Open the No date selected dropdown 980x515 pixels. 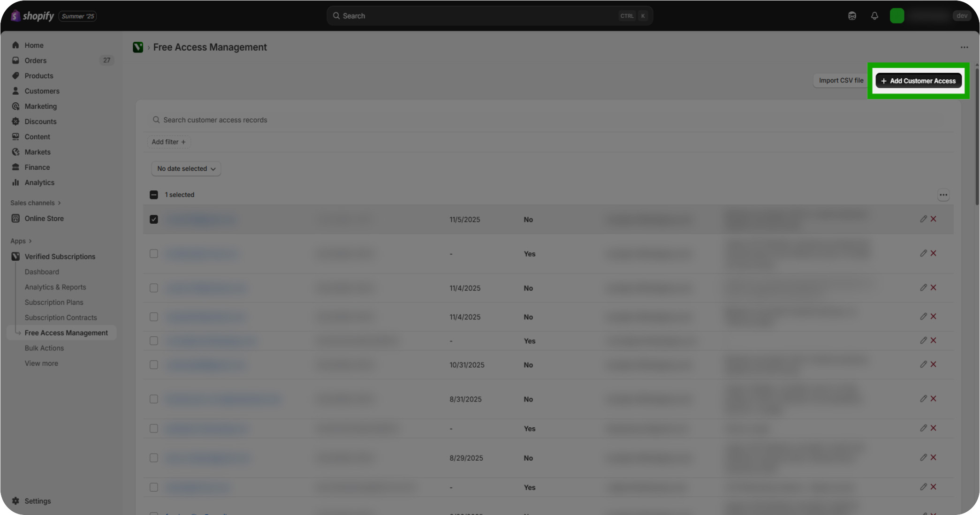(186, 169)
